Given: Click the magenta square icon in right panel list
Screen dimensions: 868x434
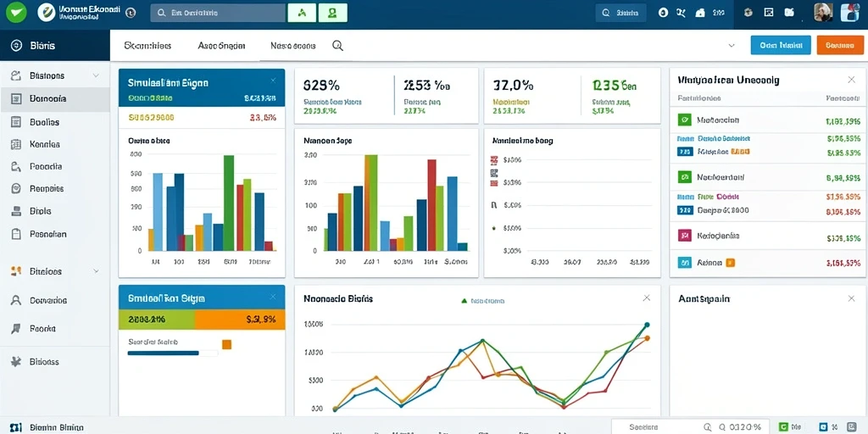Looking at the screenshot, I should [685, 236].
